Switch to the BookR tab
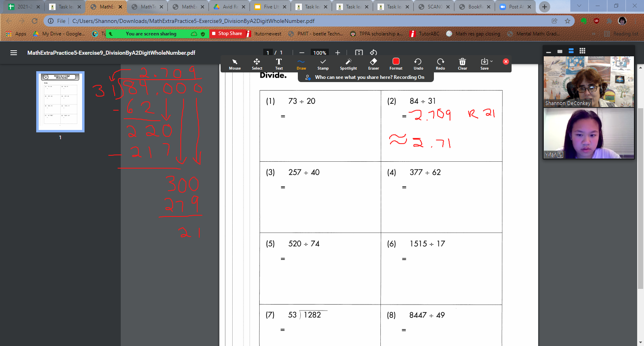The height and width of the screenshot is (346, 644). click(475, 7)
